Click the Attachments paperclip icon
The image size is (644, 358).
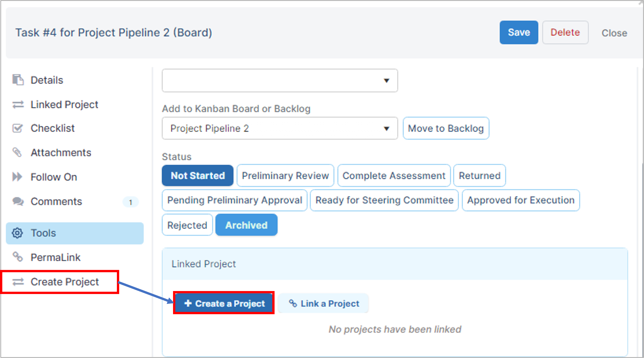click(17, 152)
